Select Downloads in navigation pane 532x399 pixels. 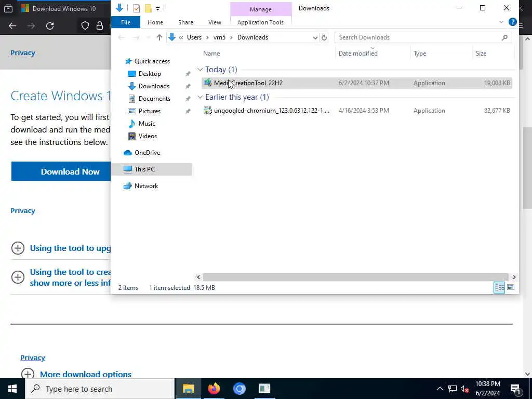pos(154,86)
